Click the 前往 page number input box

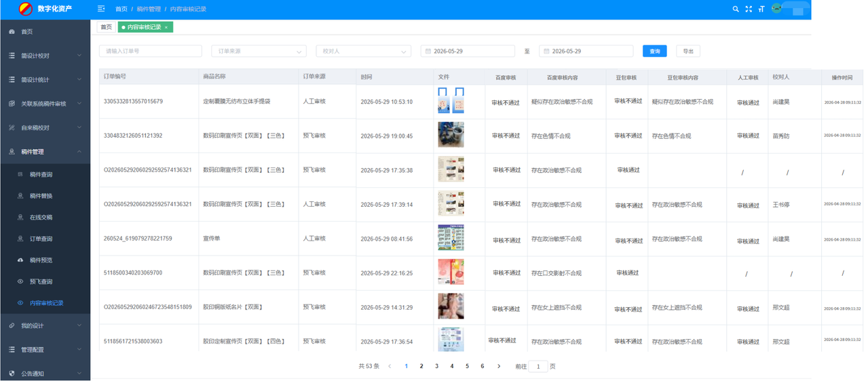538,366
